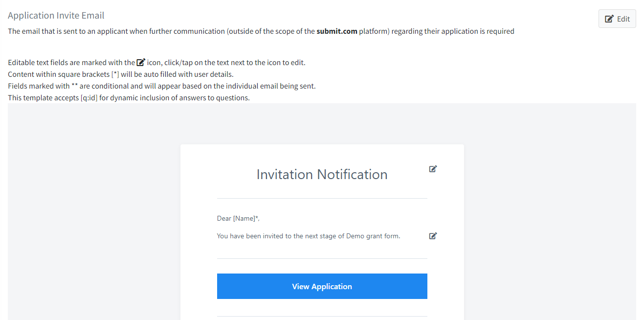Click the View Application button
644x320 pixels.
[322, 286]
